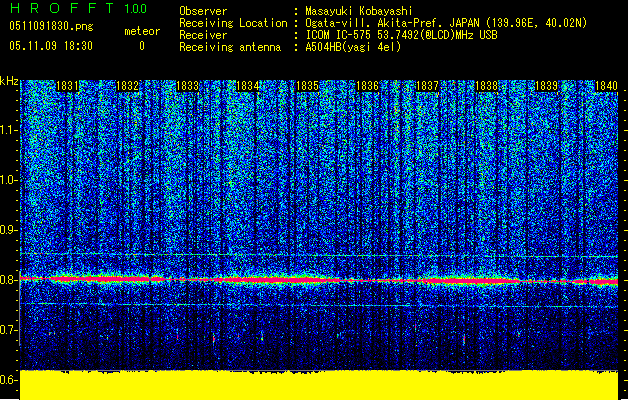Viewport: 629px width, 400px height.
Task: Click the 'Receiving antenna' label
Action: [x=230, y=47]
